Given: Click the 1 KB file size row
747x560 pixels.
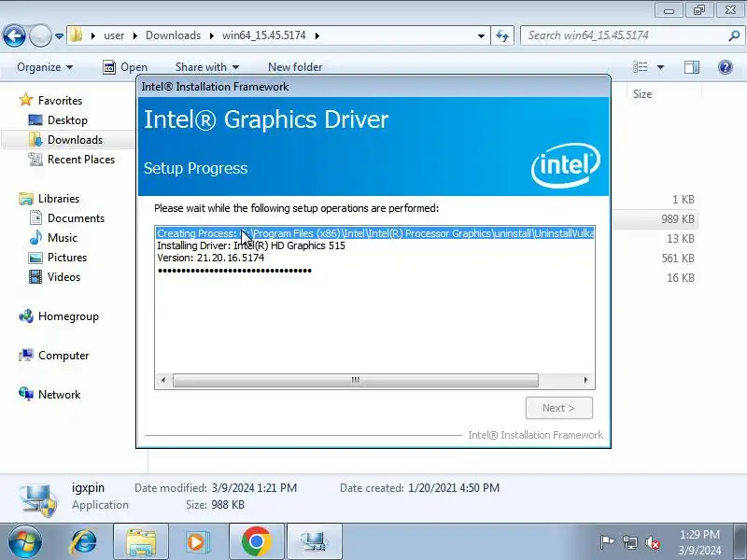Looking at the screenshot, I should 684,200.
